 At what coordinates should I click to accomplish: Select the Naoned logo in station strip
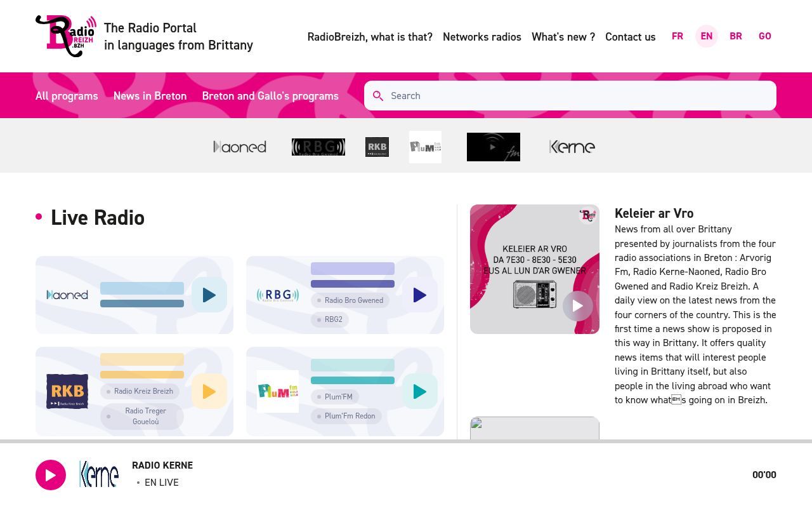240,147
